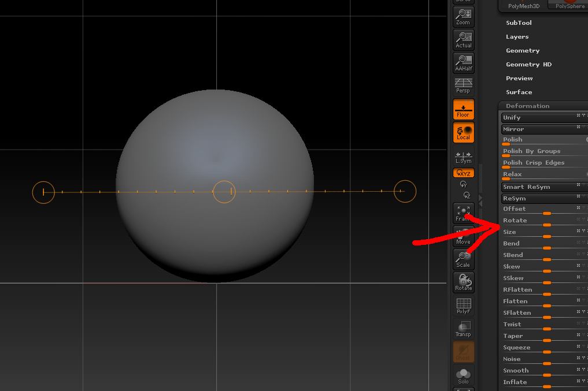
Task: Open the Layers subpalette
Action: coord(517,36)
